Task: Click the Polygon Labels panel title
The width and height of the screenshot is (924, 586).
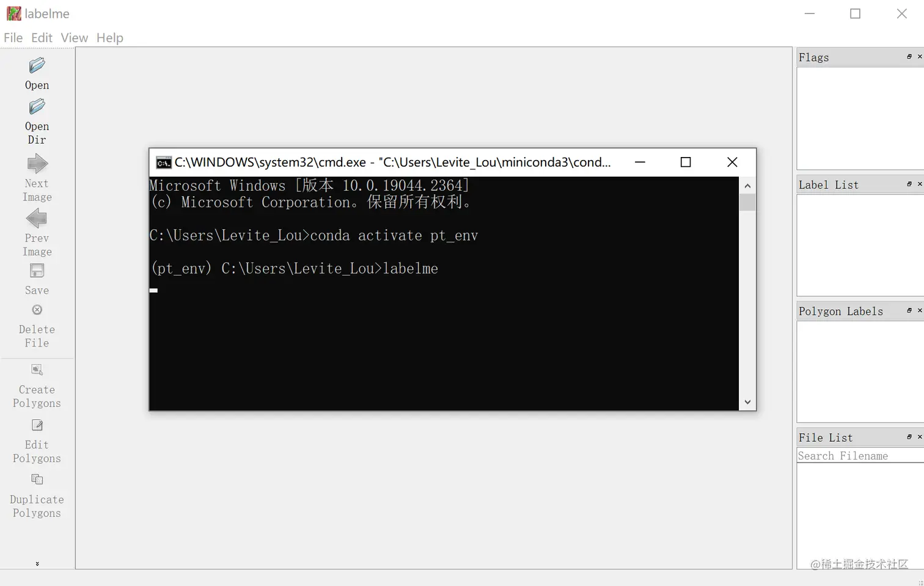Action: tap(841, 311)
